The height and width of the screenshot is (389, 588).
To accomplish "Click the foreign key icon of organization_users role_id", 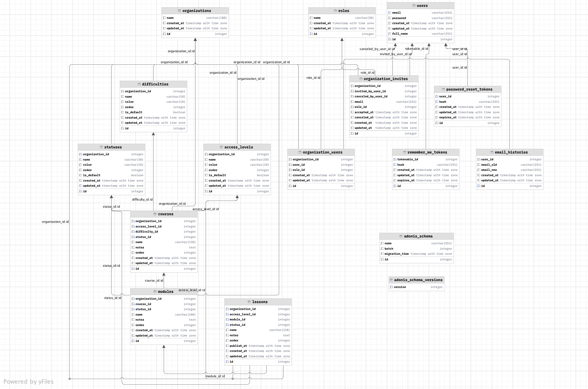I will pos(290,170).
